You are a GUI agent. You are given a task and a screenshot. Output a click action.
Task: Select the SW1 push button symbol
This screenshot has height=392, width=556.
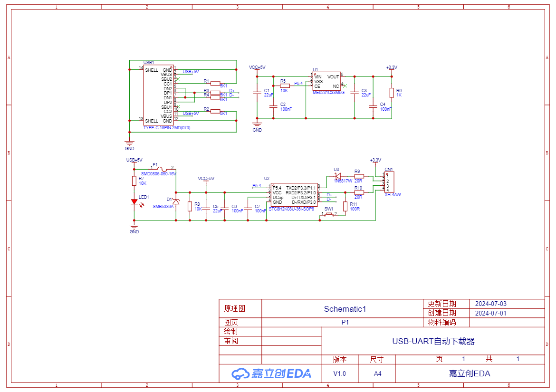[329, 214]
